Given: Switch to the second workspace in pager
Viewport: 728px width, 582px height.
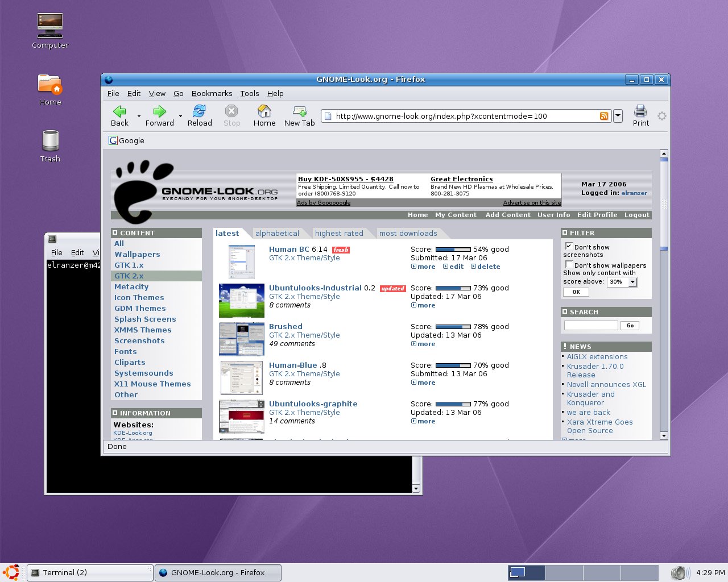Looking at the screenshot, I should [564, 572].
